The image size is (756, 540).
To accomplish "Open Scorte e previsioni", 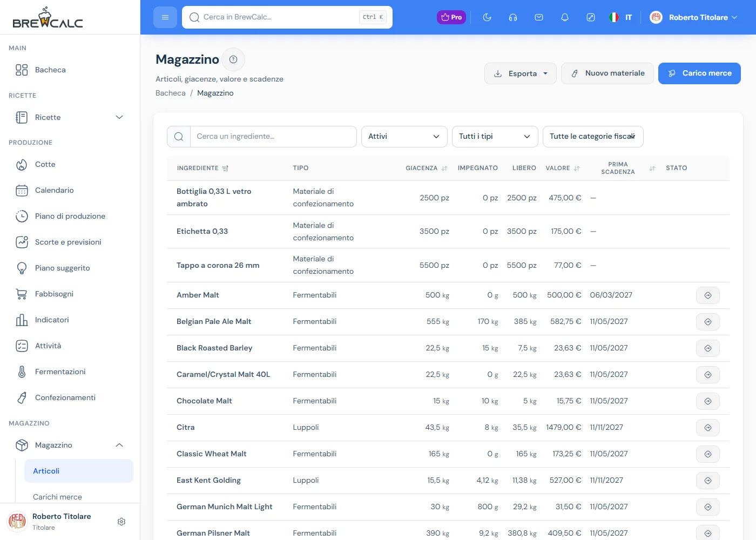I will pyautogui.click(x=70, y=242).
